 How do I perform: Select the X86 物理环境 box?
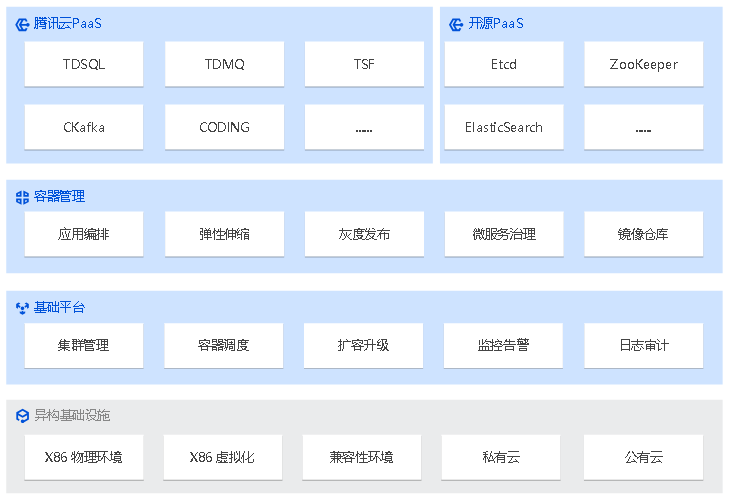pos(84,457)
